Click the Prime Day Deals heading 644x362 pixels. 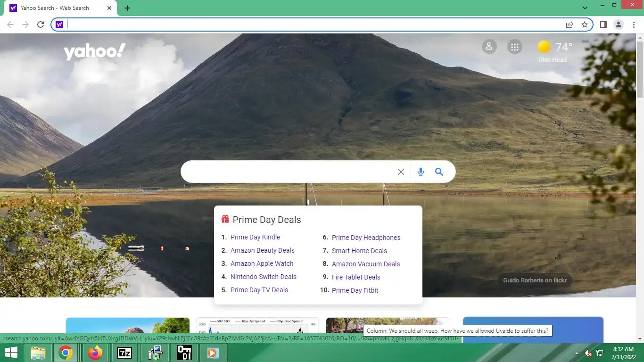[267, 220]
